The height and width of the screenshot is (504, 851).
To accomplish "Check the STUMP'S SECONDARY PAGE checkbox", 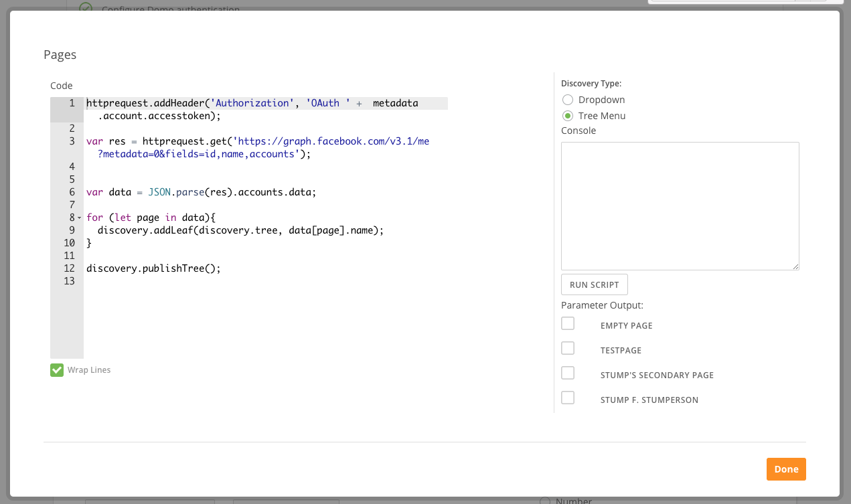I will point(568,373).
